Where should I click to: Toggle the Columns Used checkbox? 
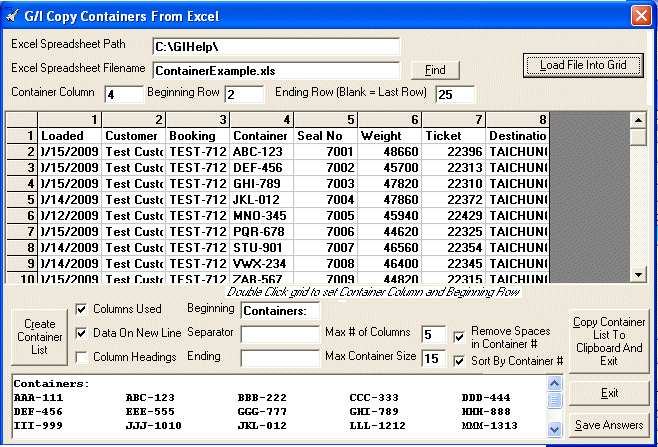click(83, 309)
